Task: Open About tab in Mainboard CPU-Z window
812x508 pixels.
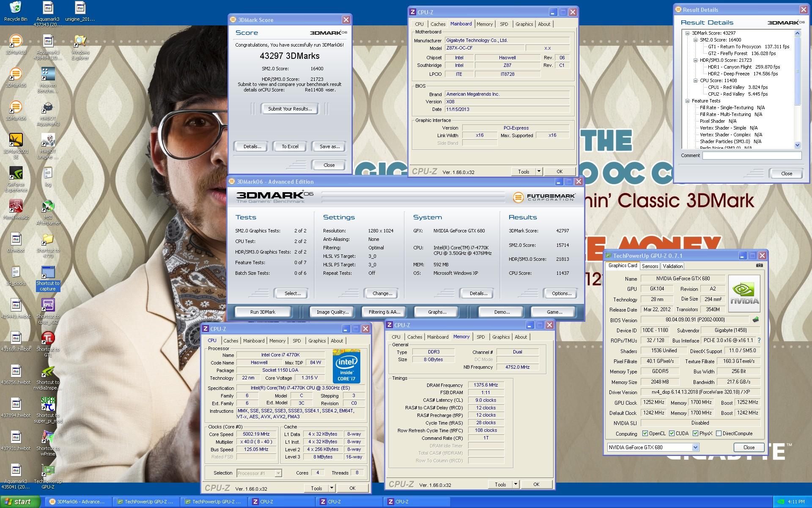Action: click(x=544, y=24)
